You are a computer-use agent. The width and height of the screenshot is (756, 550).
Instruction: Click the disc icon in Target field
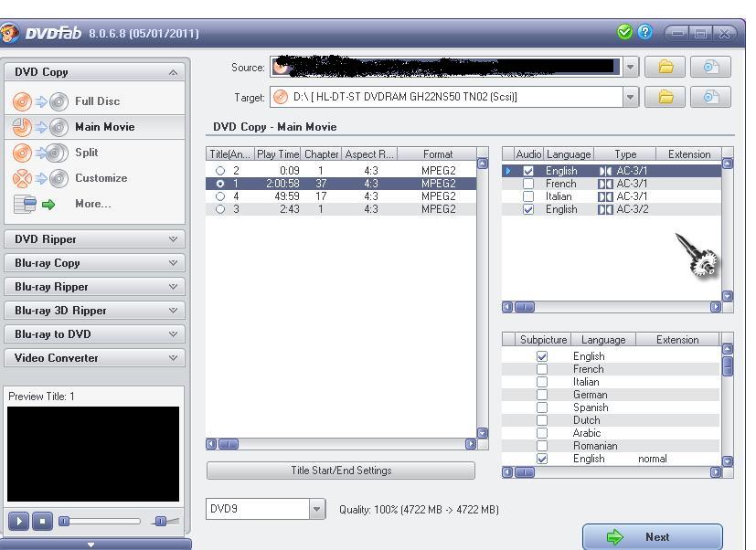click(280, 97)
